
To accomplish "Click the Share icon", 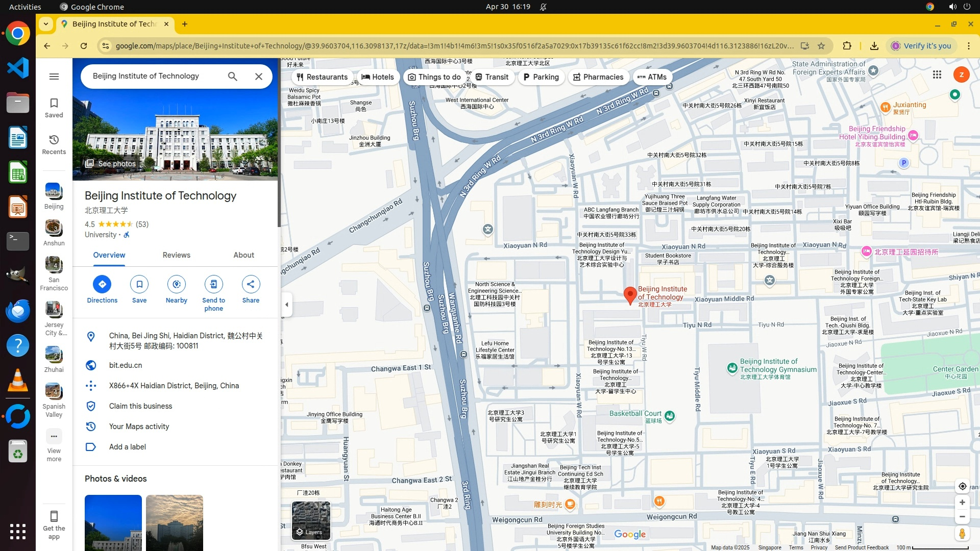I will point(251,284).
